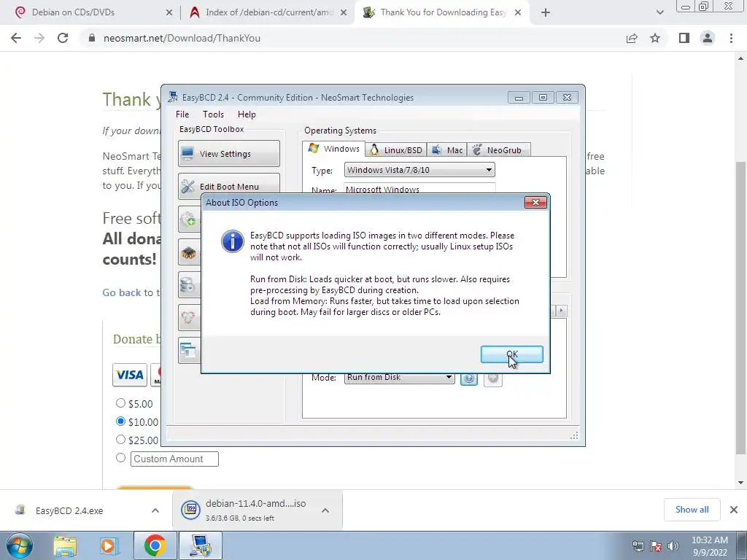
Task: Click the network tray icon
Action: click(638, 546)
